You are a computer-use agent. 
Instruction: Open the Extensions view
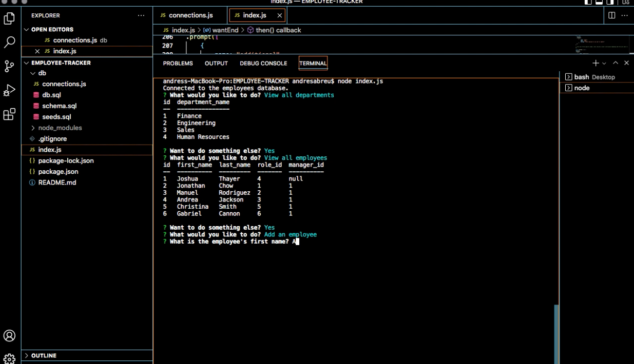click(9, 113)
